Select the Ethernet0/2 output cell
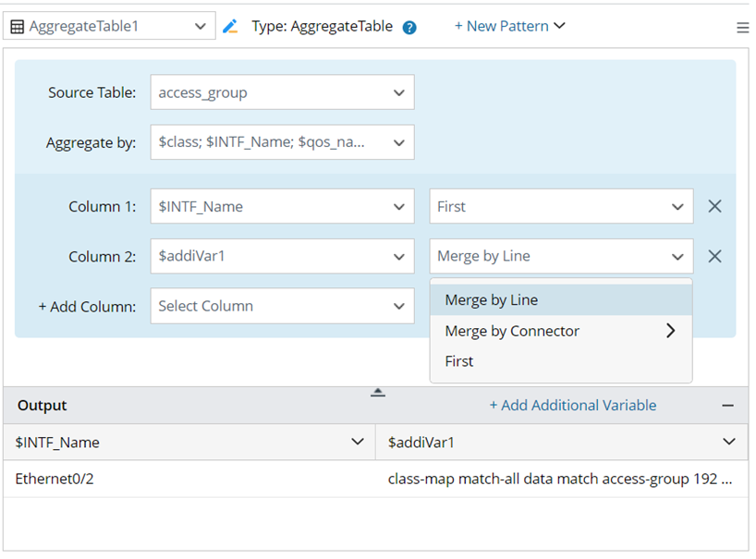This screenshot has height=559, width=756. point(55,479)
